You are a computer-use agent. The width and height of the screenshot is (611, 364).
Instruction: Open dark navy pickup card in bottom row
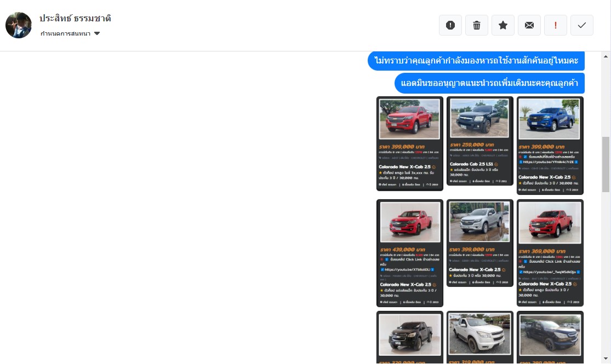[x=550, y=337]
